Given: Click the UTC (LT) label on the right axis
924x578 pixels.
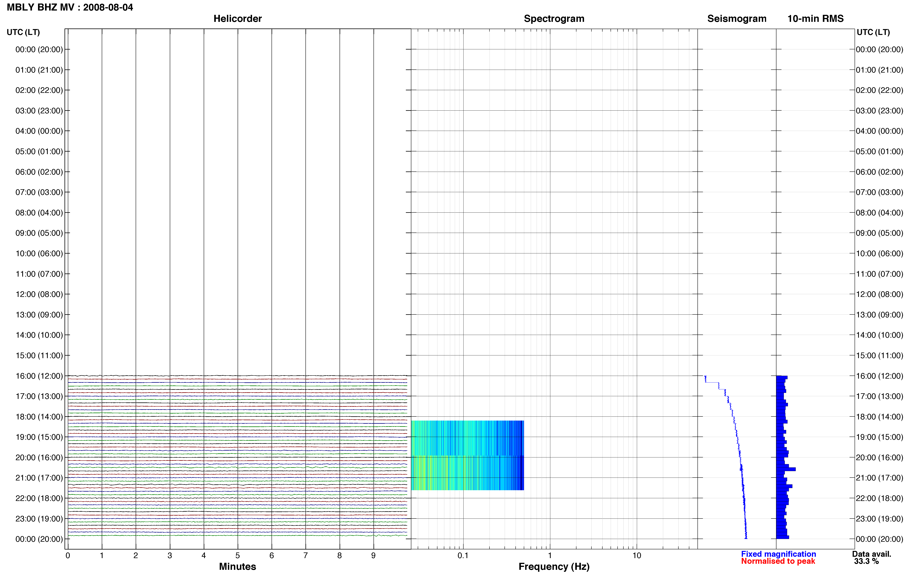Looking at the screenshot, I should (873, 32).
